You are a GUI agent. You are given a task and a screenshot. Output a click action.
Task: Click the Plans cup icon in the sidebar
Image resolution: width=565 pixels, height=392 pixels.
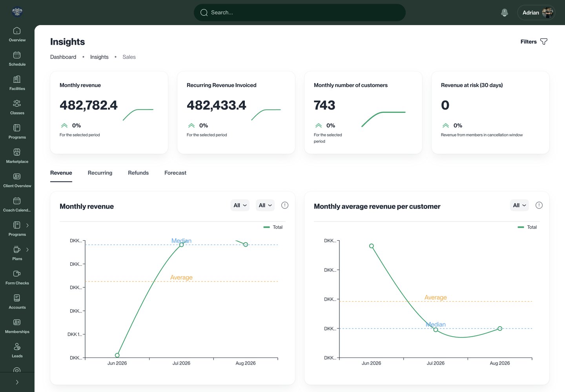17,249
